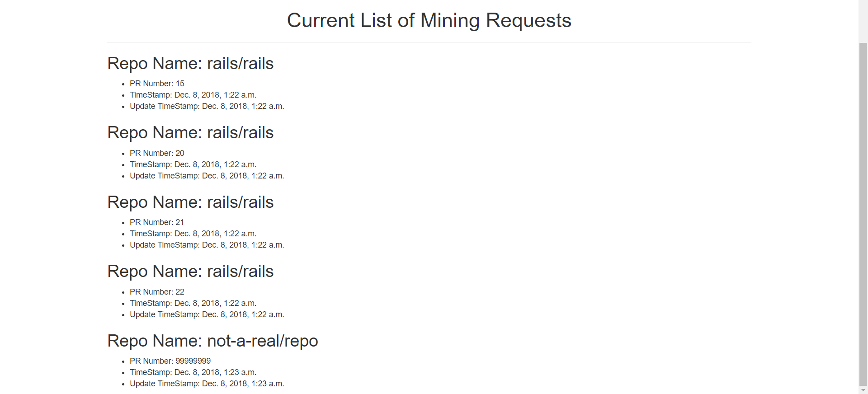Click the Update TimeStamp under PR Number 20

pos(207,176)
